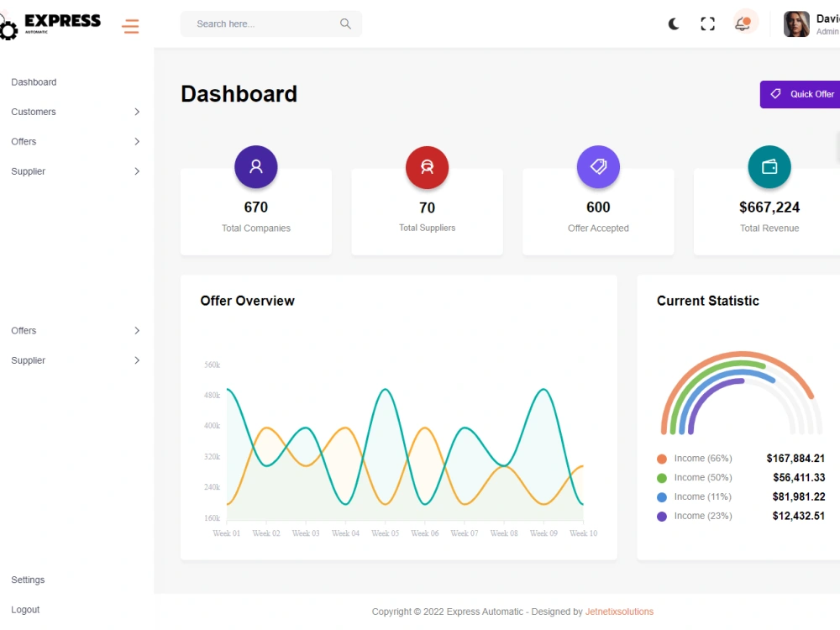Image resolution: width=840 pixels, height=630 pixels.
Task: Open Settings in the sidebar
Action: 28,580
